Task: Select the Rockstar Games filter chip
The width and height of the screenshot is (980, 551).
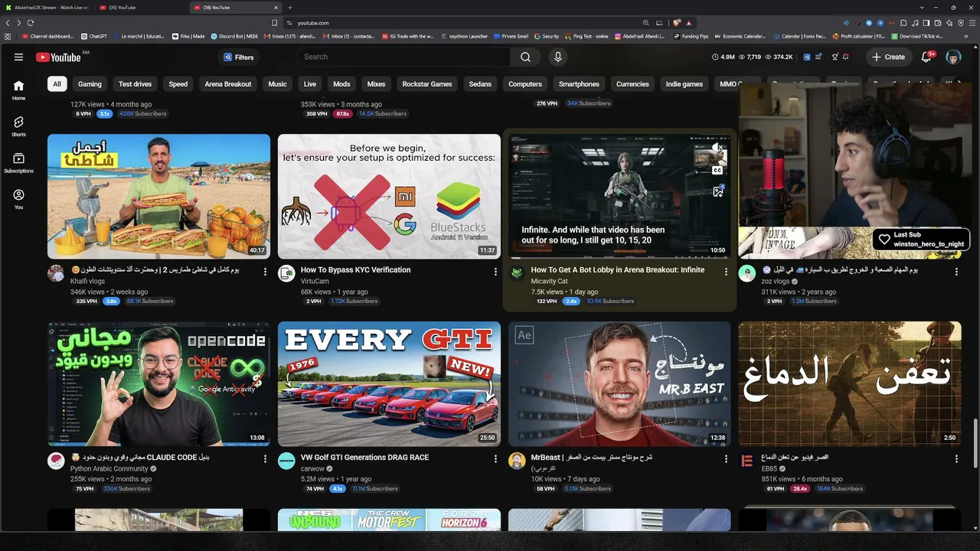Action: [x=427, y=84]
